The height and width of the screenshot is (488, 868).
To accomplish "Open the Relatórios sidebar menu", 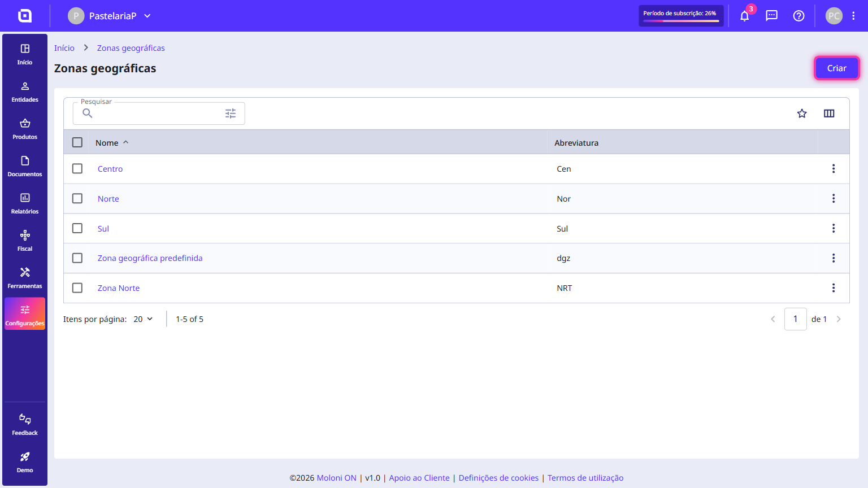I will coord(25,204).
